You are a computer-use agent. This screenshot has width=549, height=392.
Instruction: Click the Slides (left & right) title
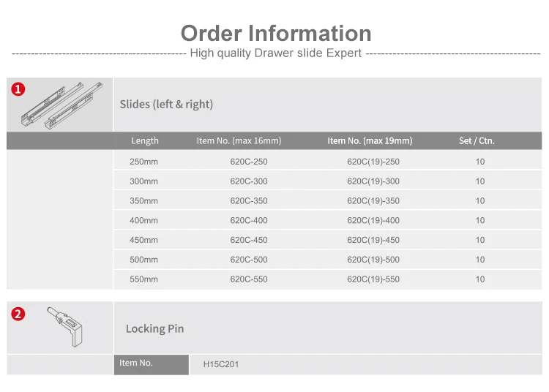click(166, 105)
